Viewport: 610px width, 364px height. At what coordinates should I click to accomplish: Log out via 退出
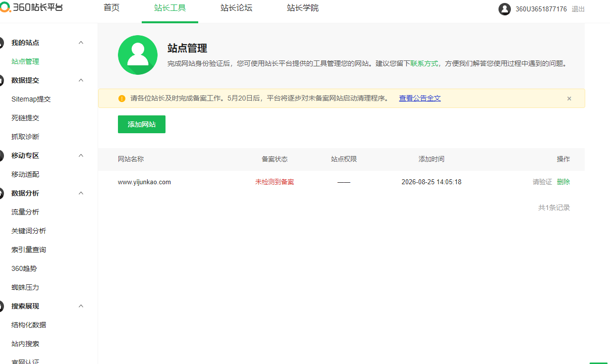[578, 9]
